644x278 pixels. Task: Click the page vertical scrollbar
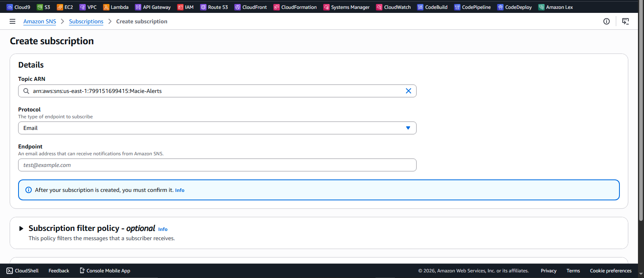tap(641, 111)
